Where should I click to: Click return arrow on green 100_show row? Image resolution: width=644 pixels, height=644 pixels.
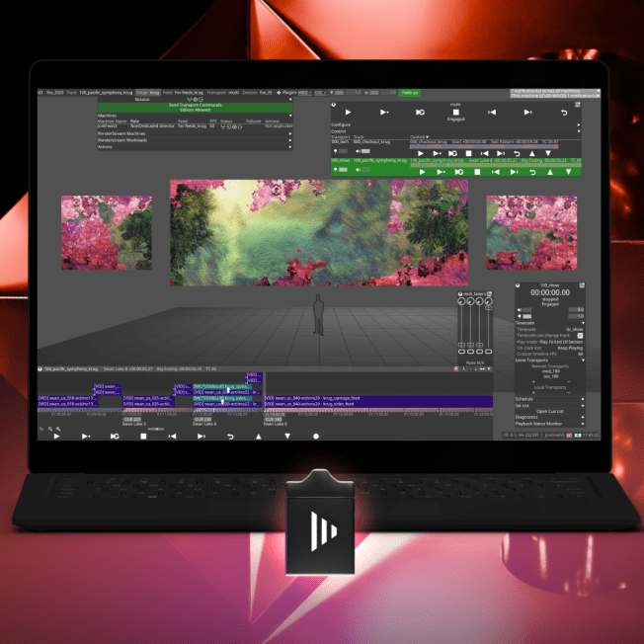click(x=532, y=172)
